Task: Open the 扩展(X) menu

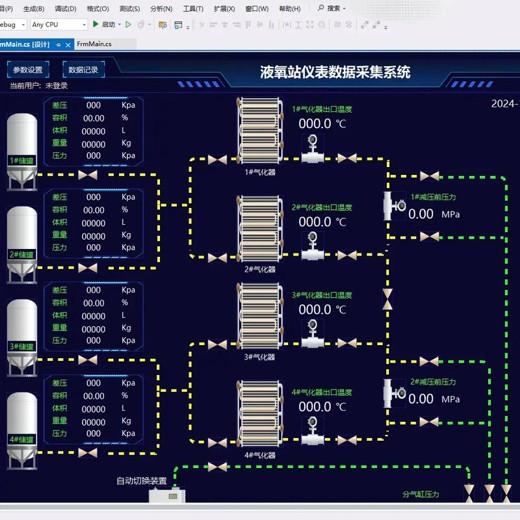Action: [x=224, y=9]
